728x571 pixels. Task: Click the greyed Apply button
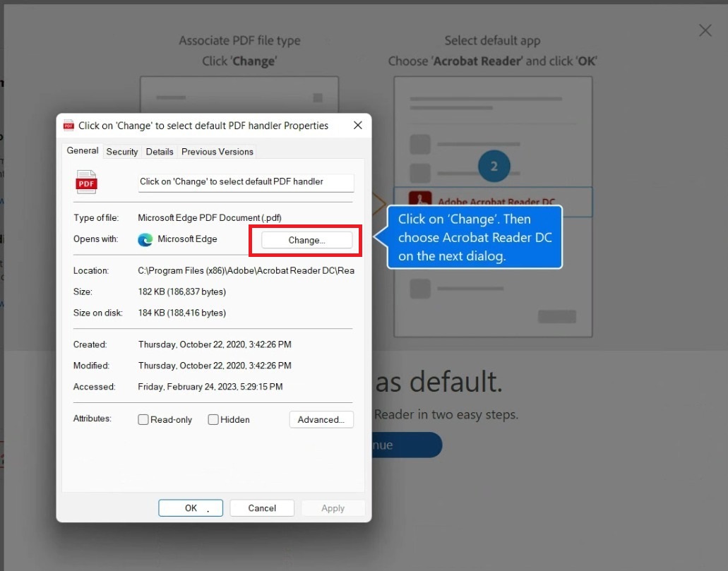(x=333, y=508)
